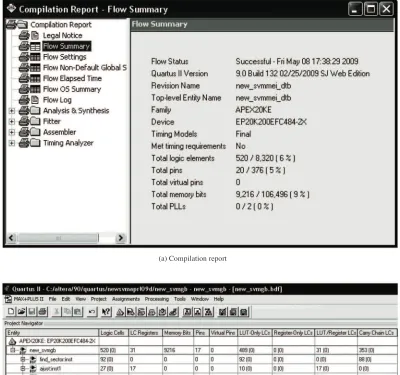Click the Entity column header
Screen dimensions: 400x375
pos(52,333)
